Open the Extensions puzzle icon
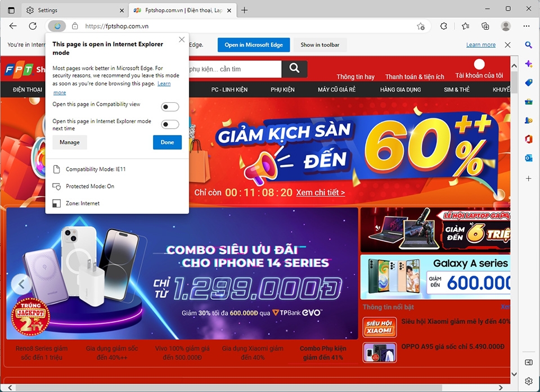 point(444,26)
